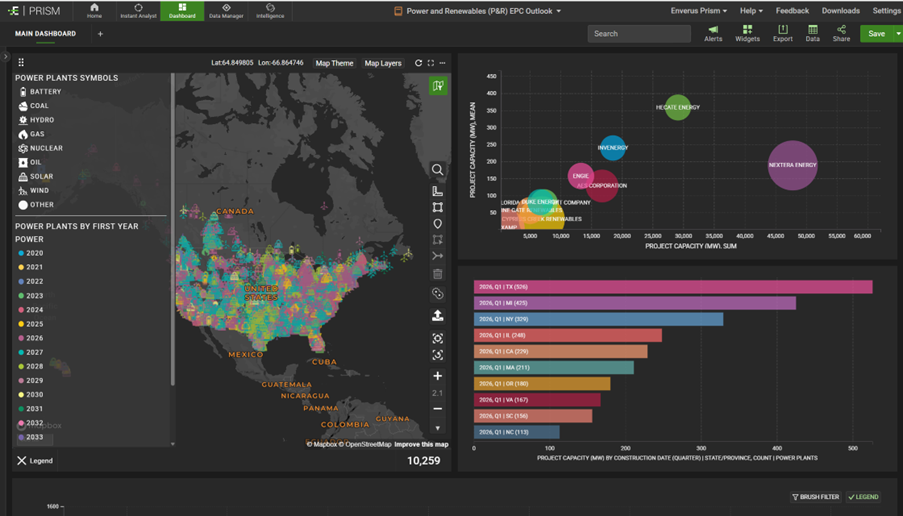Click the Share icon
The height and width of the screenshot is (516, 903).
click(841, 33)
